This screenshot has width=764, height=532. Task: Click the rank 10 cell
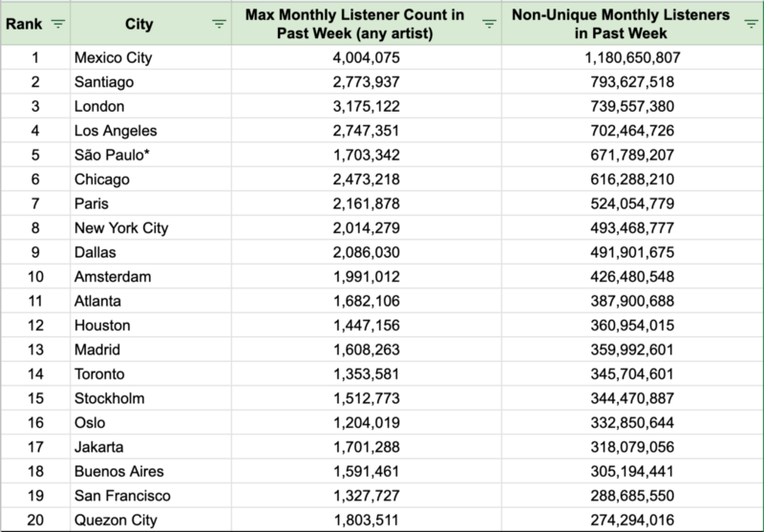coord(35,277)
